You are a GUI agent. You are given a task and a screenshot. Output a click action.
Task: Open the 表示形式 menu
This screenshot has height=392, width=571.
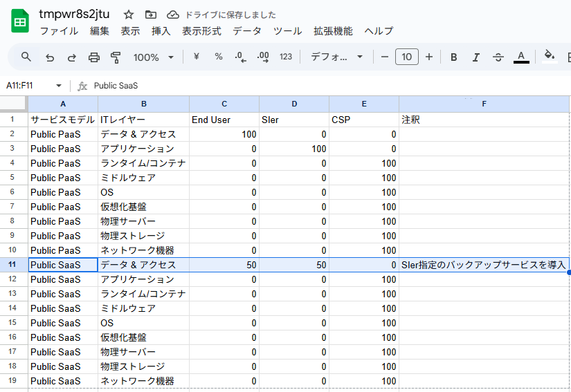[x=201, y=31]
